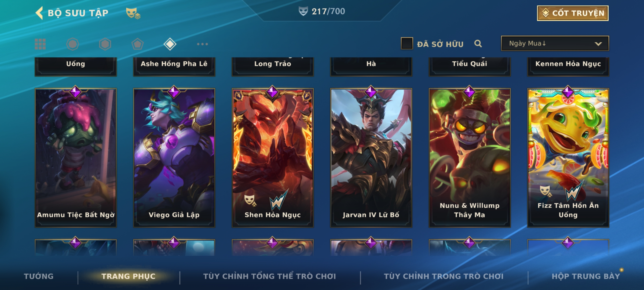Select the first rounded hexagon rarity filter
644x290 pixels.
coord(72,44)
